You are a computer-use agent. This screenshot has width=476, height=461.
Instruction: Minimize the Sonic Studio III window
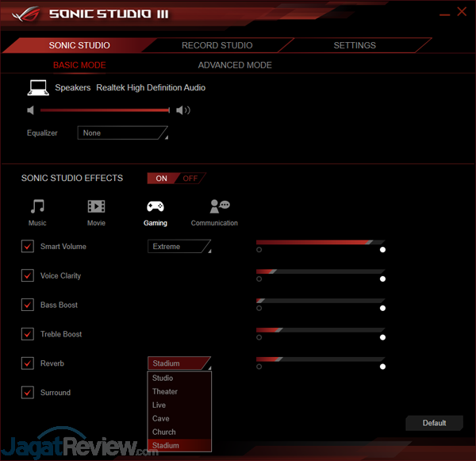[x=444, y=14]
